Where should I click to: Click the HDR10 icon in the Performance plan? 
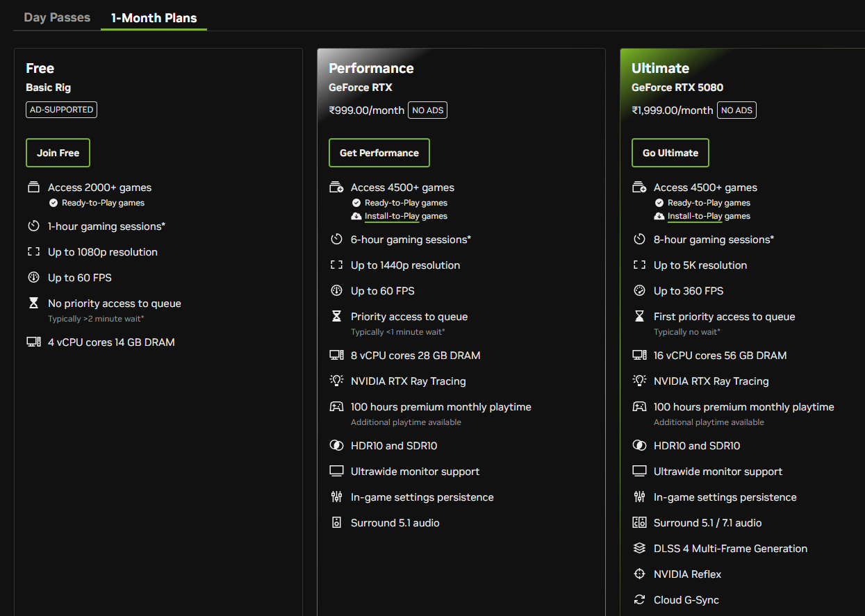336,446
